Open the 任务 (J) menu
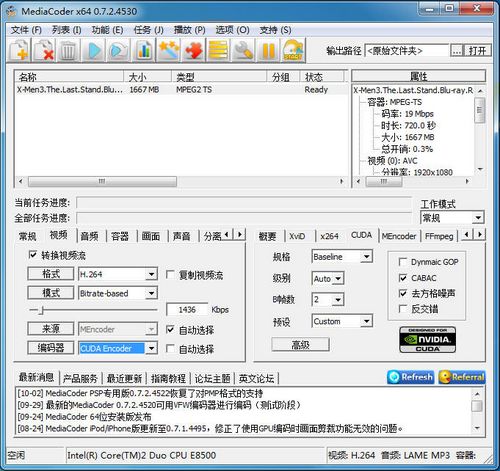Image resolution: width=500 pixels, height=471 pixels. [149, 30]
